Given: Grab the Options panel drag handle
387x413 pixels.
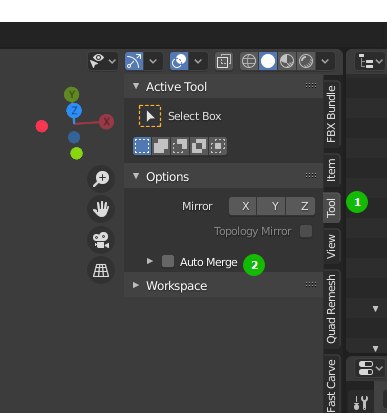Looking at the screenshot, I should (311, 176).
